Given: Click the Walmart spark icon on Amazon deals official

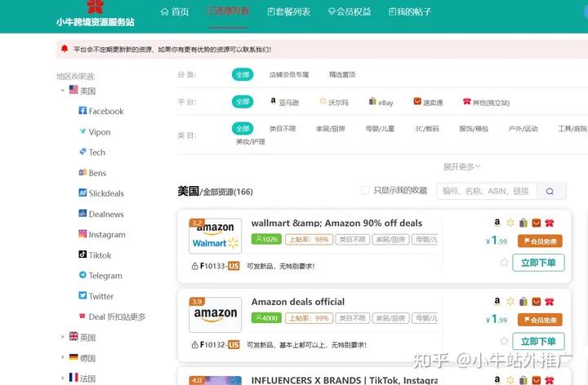Looking at the screenshot, I should [x=510, y=302].
